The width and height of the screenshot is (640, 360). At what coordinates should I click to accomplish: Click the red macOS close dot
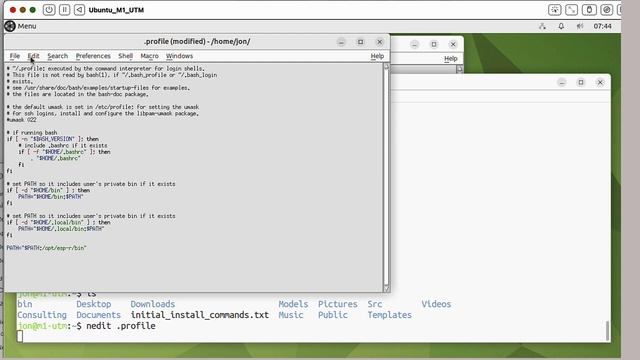(13, 10)
